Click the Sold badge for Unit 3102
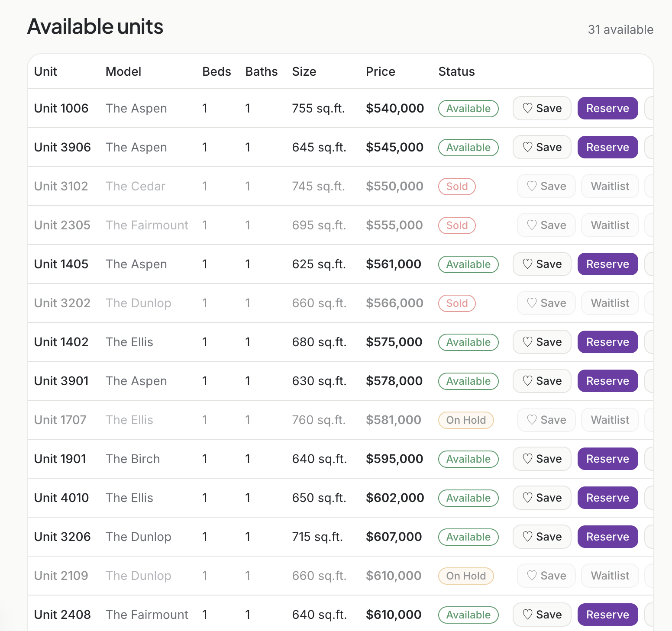This screenshot has width=672, height=631. click(457, 187)
